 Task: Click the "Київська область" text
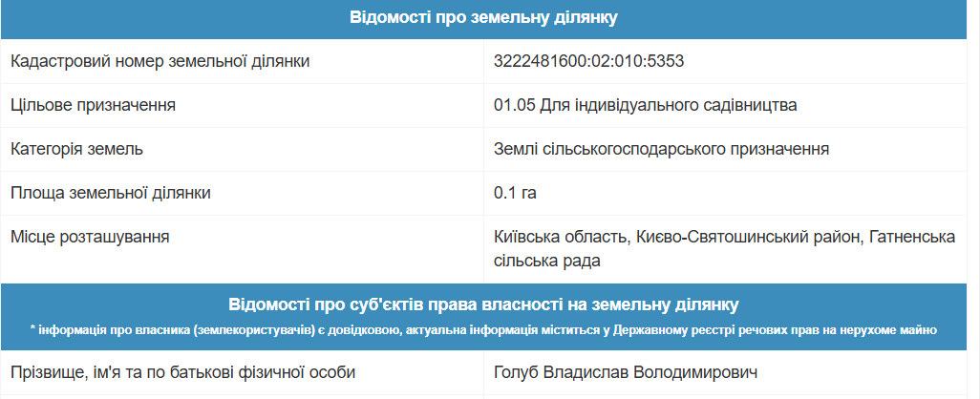[559, 237]
